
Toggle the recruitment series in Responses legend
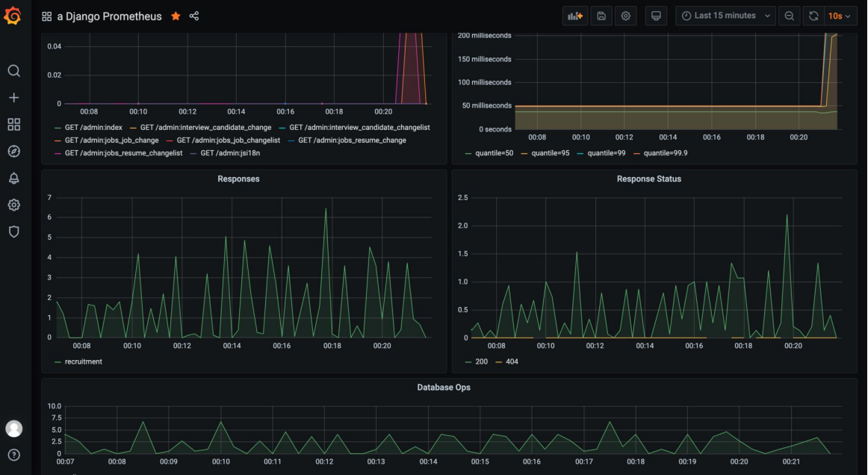[83, 361]
